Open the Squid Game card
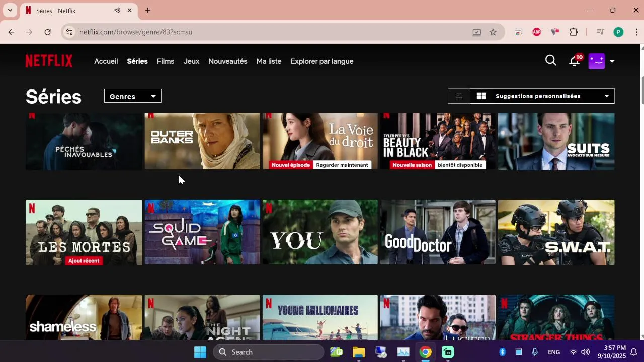Viewport: 644px width, 362px height. point(202,232)
